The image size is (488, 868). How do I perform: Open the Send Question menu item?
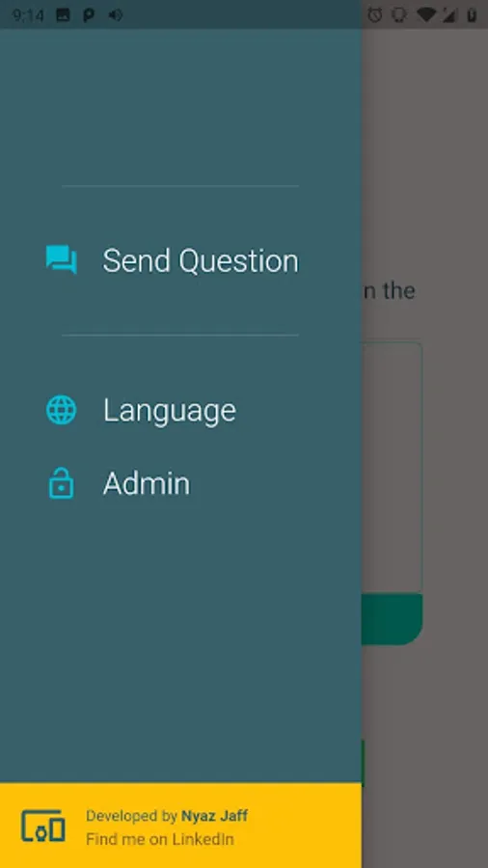click(x=180, y=260)
